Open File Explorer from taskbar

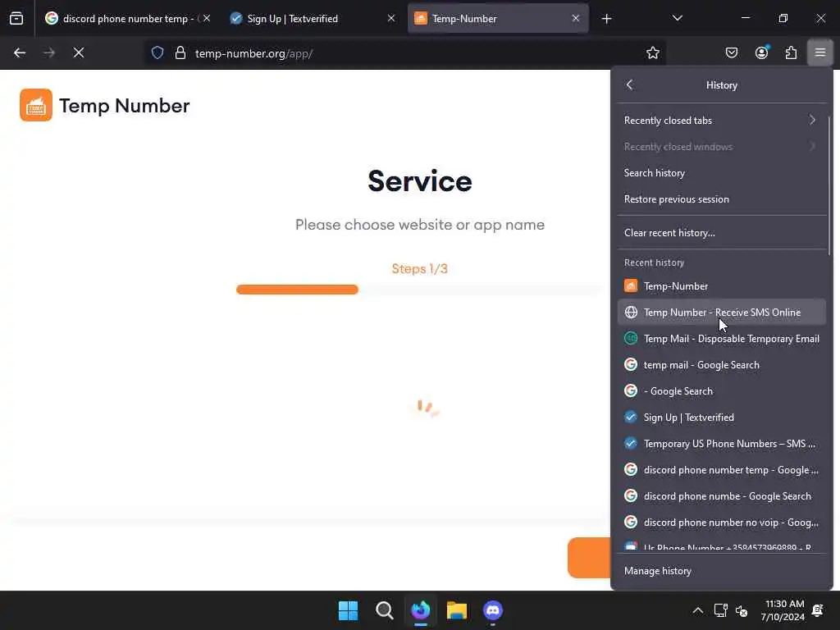[457, 610]
